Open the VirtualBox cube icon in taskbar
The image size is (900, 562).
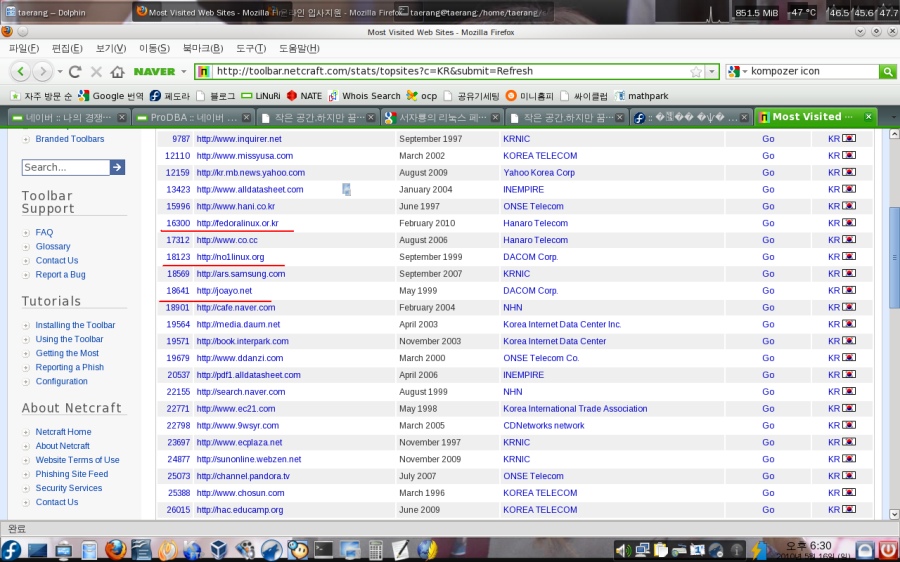click(x=219, y=549)
